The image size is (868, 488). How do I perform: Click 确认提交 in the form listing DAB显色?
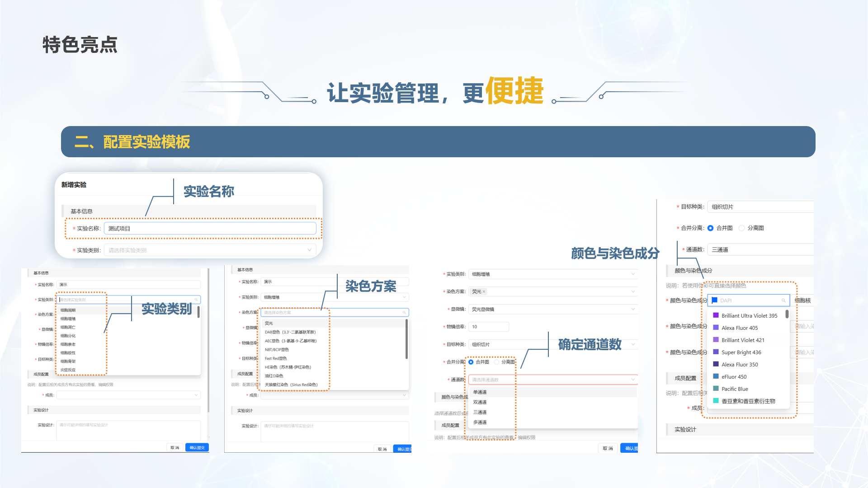tap(402, 449)
